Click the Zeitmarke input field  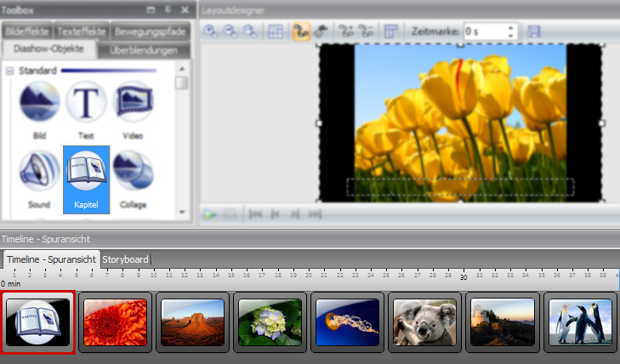[x=483, y=31]
